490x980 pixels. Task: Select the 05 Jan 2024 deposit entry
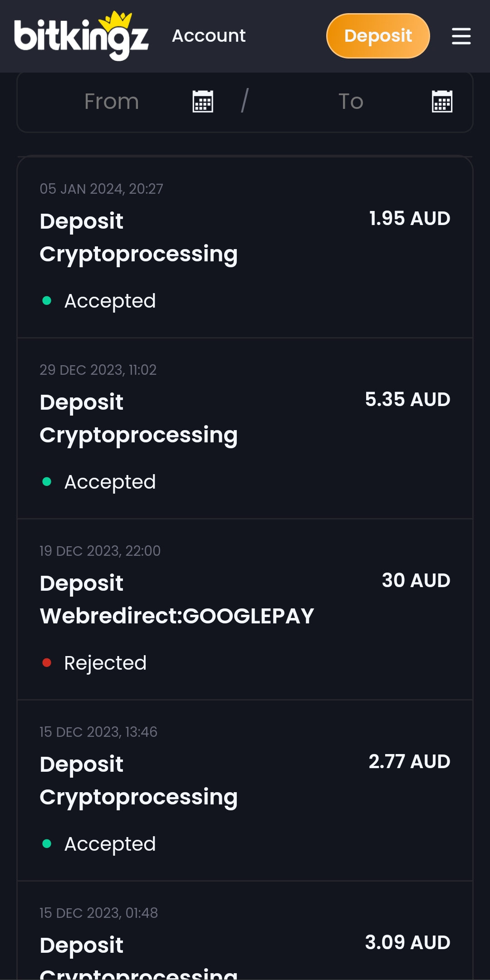point(245,247)
